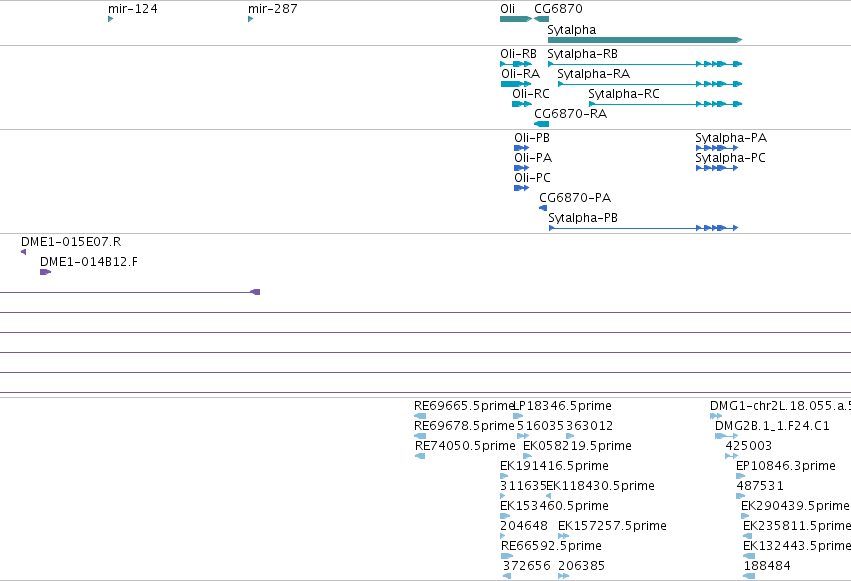Viewport: 851px width, 581px height.
Task: Select the Oli-RB transcript glyph
Action: [x=516, y=64]
